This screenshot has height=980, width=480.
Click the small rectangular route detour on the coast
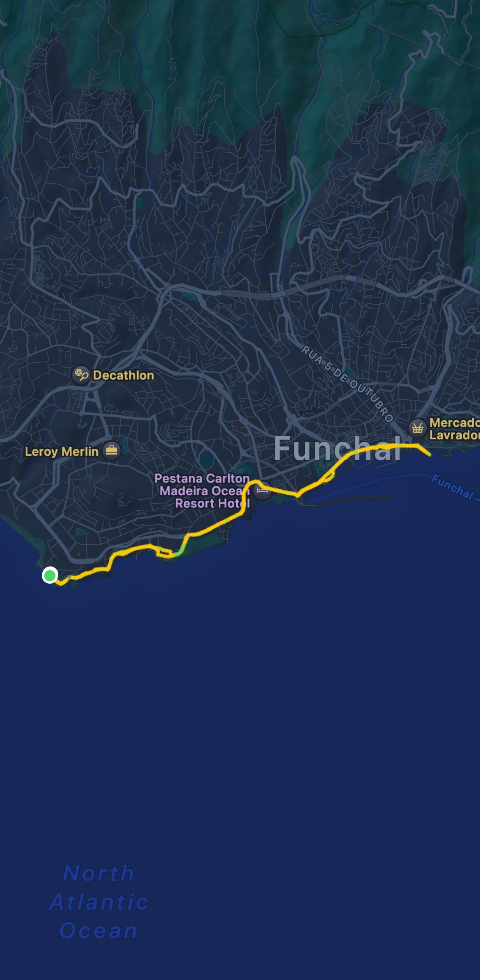coord(164,553)
